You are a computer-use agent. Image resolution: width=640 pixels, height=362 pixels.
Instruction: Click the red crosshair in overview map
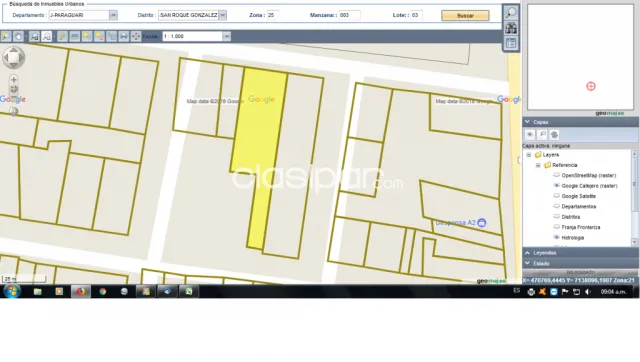[x=591, y=86]
